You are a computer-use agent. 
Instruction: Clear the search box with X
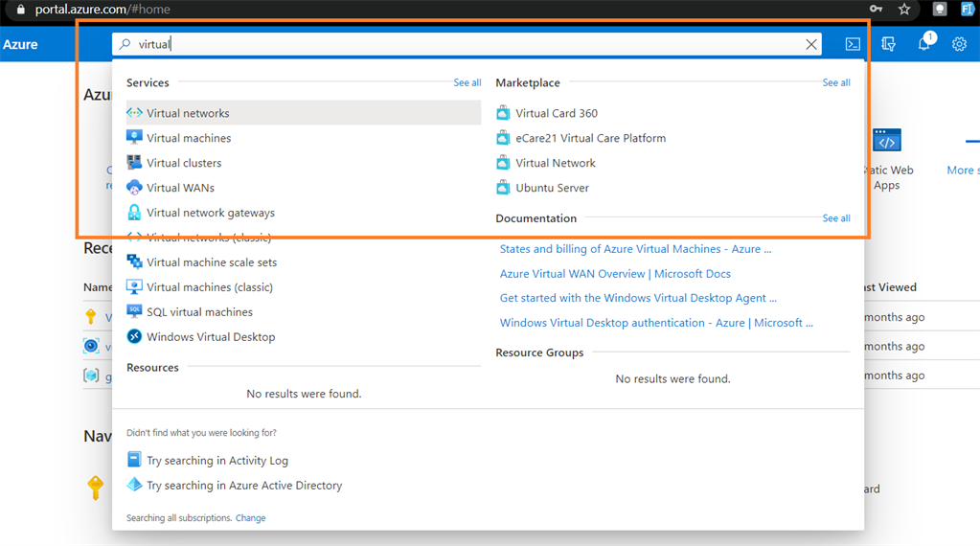point(811,44)
